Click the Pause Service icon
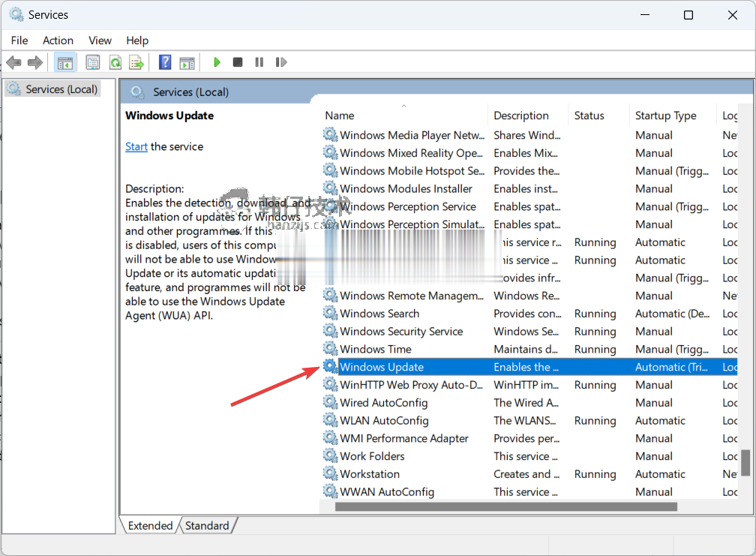Screen dimensions: 756x556 [259, 62]
